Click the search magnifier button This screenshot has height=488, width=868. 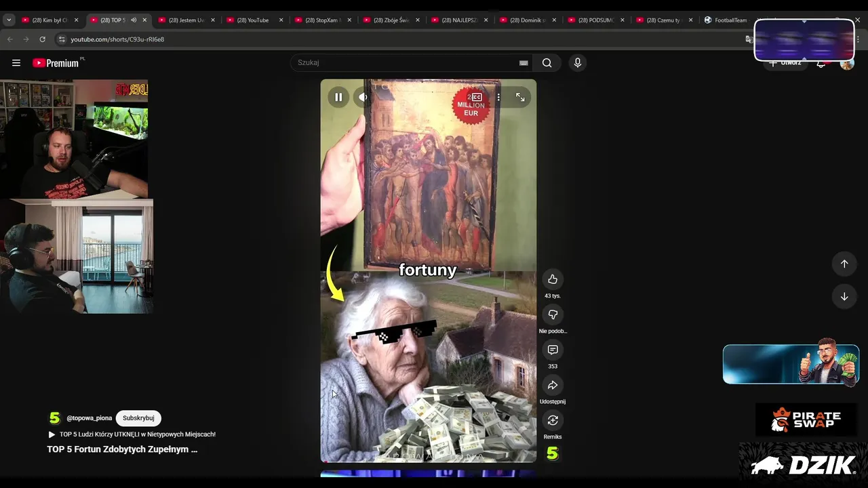547,62
